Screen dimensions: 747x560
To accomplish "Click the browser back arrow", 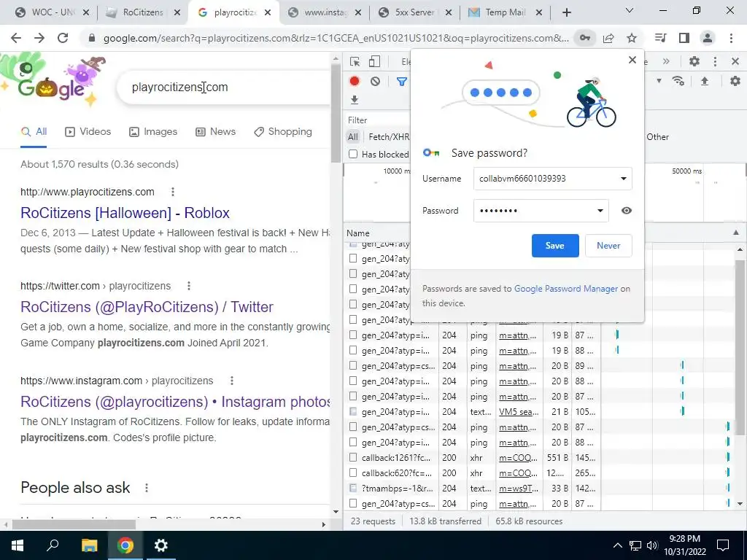I will [x=16, y=38].
